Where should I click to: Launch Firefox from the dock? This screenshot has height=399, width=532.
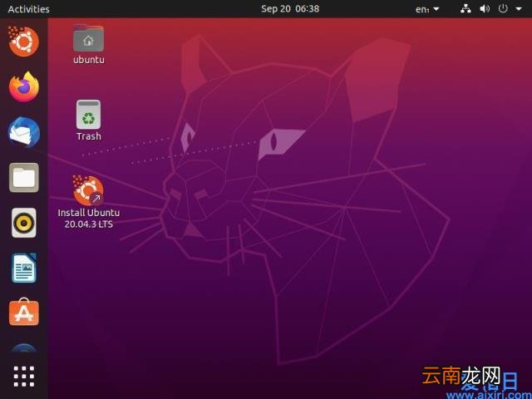point(24,86)
